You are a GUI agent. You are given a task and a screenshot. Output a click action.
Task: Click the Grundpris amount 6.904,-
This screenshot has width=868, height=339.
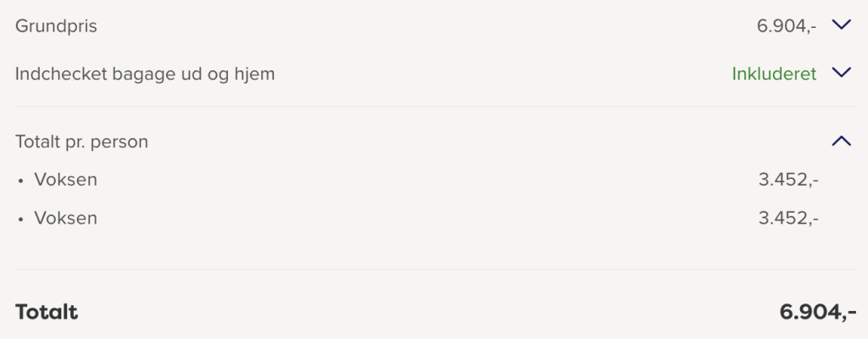click(x=787, y=26)
